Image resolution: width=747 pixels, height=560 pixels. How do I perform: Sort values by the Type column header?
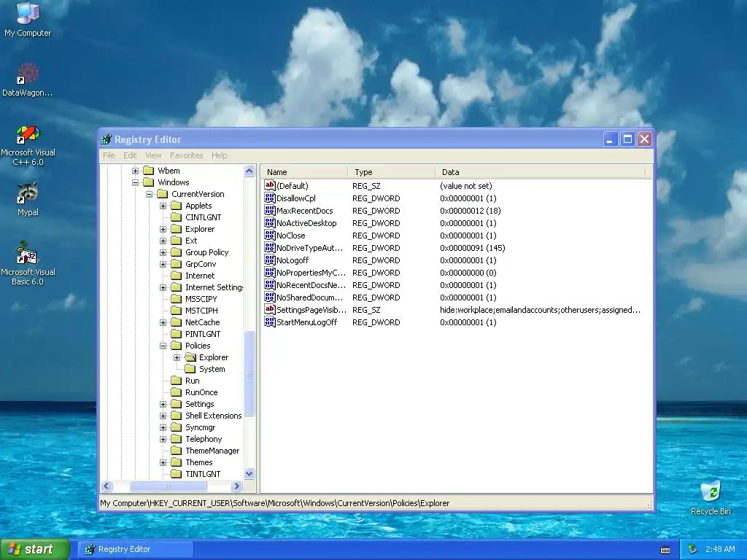tap(391, 172)
